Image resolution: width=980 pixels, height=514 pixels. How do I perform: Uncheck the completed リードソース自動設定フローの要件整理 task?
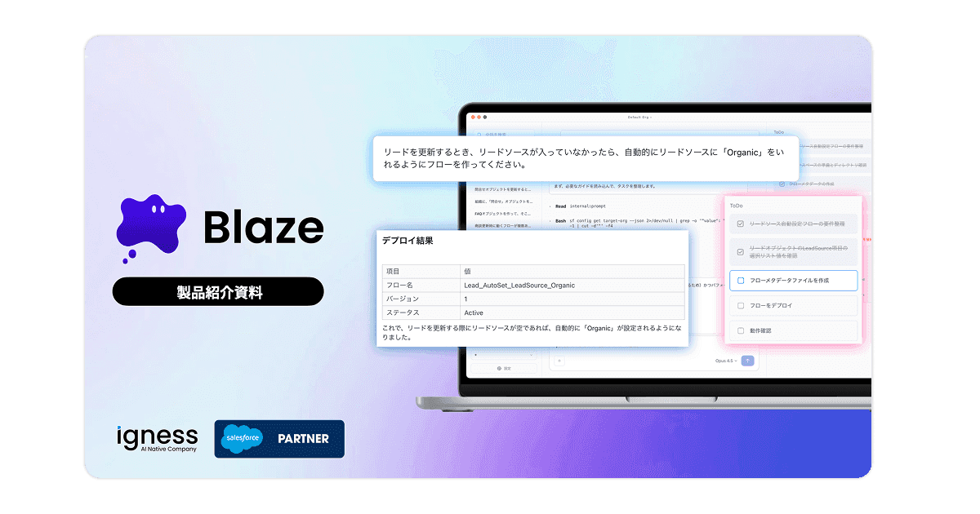739,224
